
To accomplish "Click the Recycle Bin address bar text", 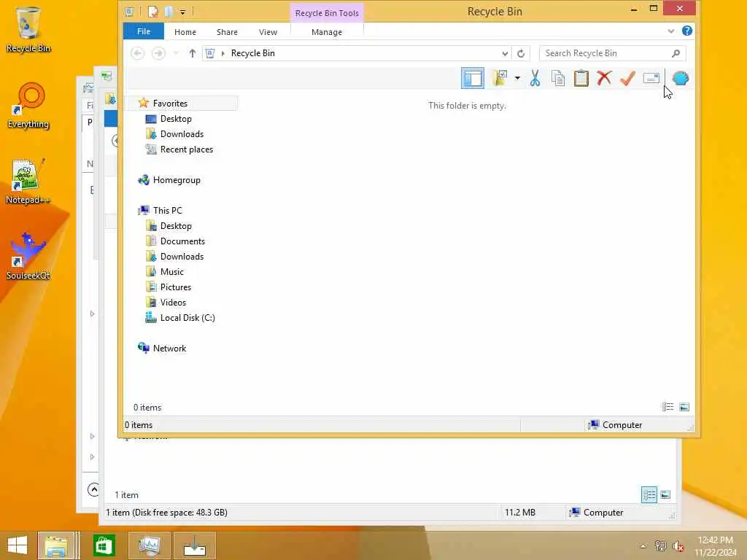I will (253, 53).
